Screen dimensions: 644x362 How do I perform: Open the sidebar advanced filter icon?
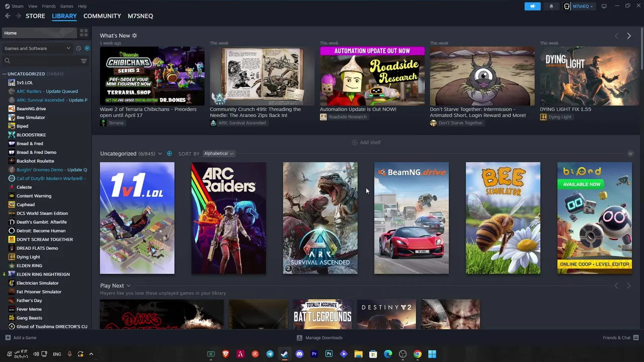84,61
